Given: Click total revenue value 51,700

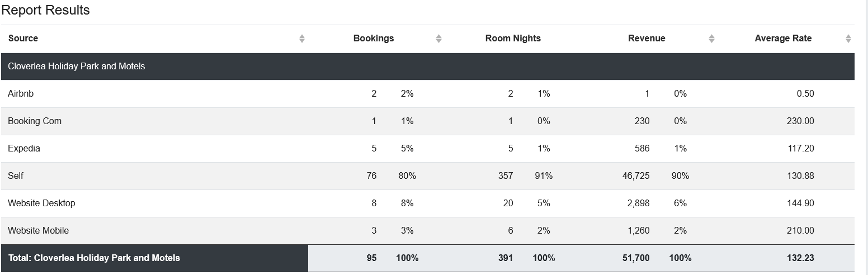Looking at the screenshot, I should [x=636, y=258].
